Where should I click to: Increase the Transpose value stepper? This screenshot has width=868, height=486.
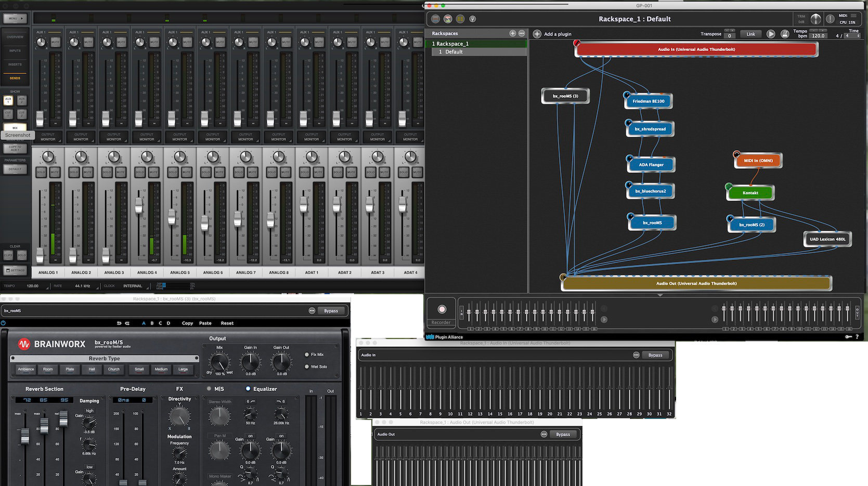click(x=733, y=30)
